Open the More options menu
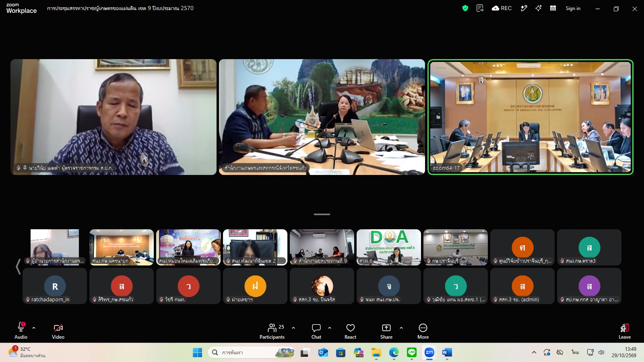Image resolution: width=644 pixels, height=362 pixels. pyautogui.click(x=423, y=331)
